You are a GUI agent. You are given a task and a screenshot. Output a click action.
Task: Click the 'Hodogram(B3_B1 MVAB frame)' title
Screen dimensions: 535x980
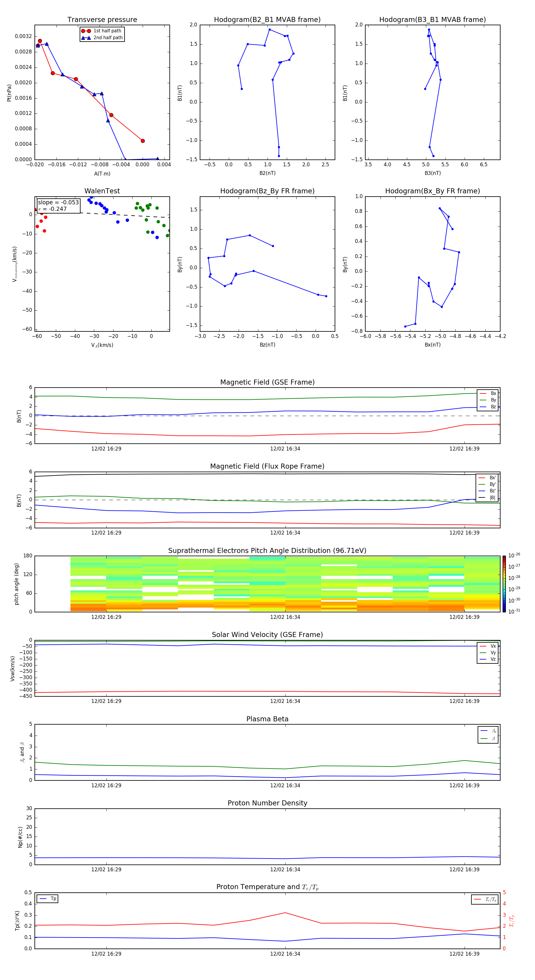(x=432, y=20)
